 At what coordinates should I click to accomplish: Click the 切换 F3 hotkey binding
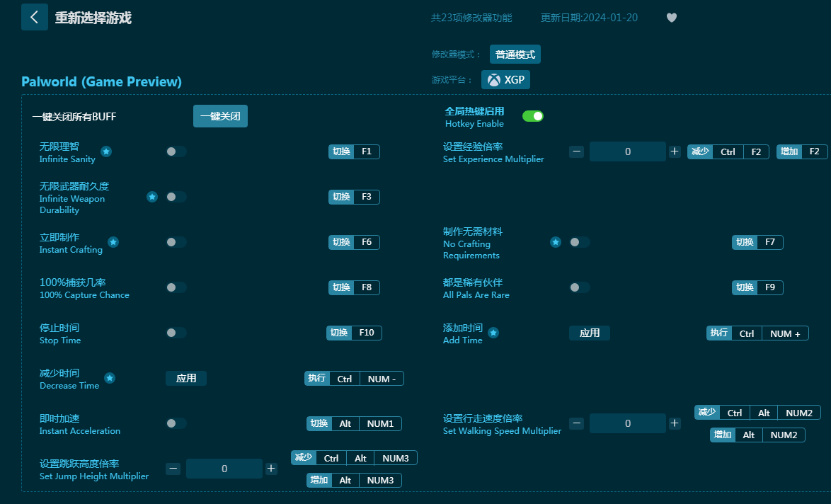354,197
